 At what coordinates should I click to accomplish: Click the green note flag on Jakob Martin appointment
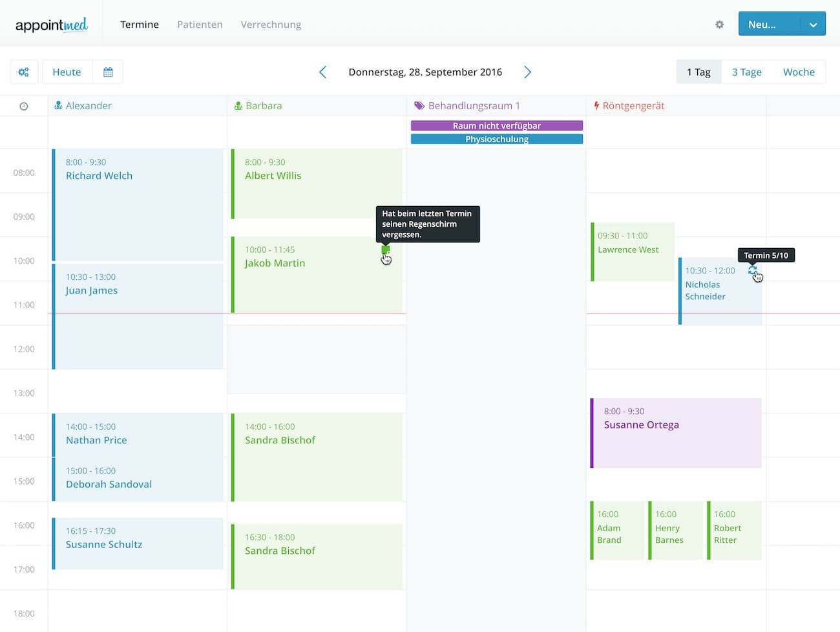click(x=386, y=249)
